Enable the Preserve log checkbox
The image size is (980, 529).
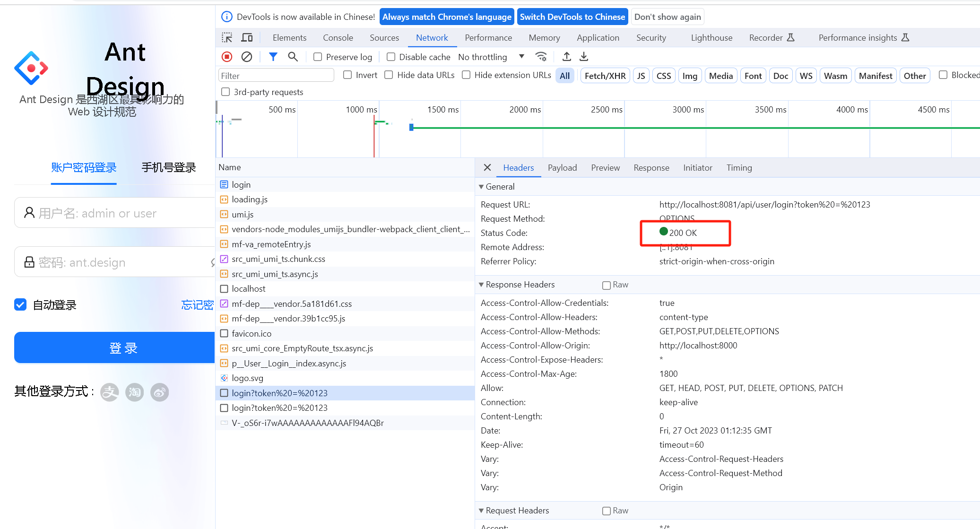(x=318, y=57)
